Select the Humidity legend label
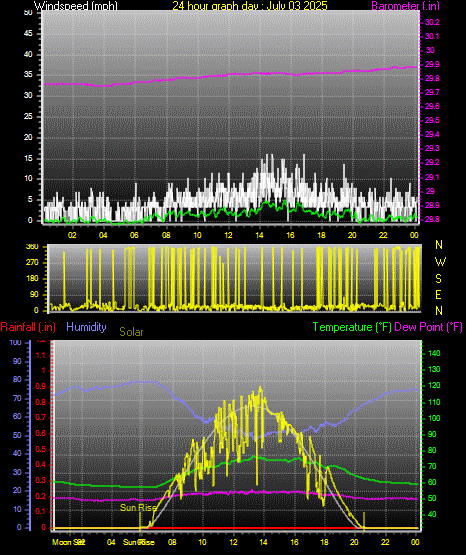Image resolution: width=466 pixels, height=555 pixels. pos(86,327)
